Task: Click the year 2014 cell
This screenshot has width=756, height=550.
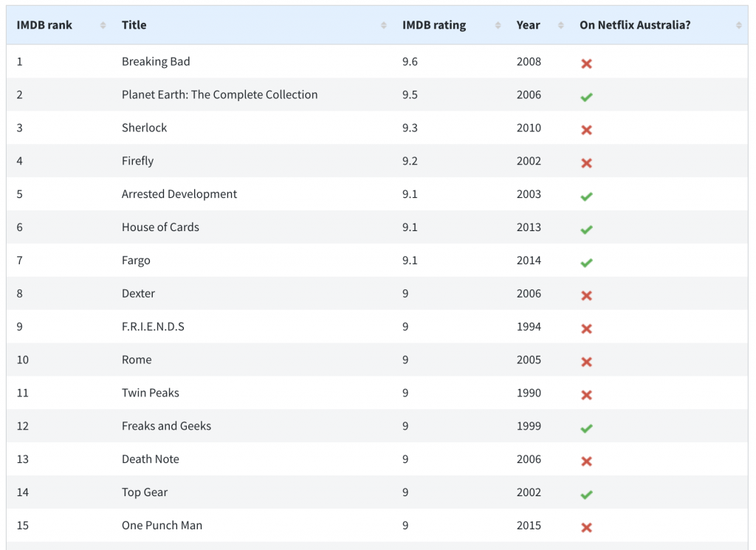Action: pos(529,261)
